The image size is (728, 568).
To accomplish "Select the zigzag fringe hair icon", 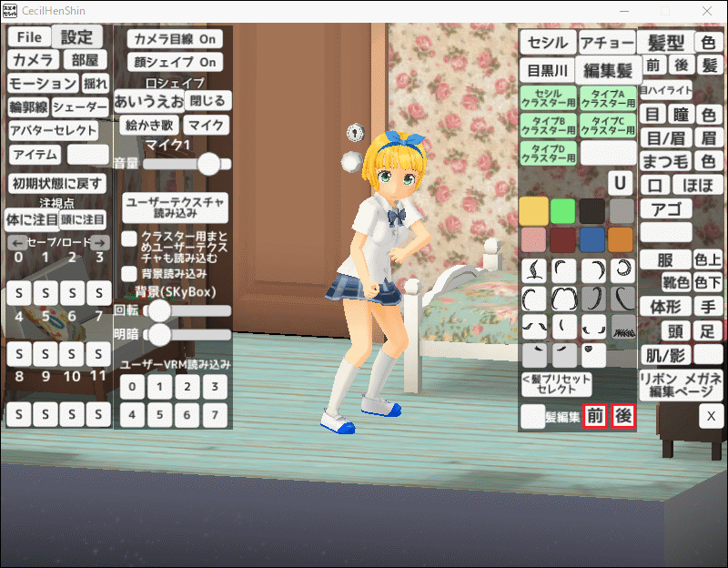I will [621, 324].
